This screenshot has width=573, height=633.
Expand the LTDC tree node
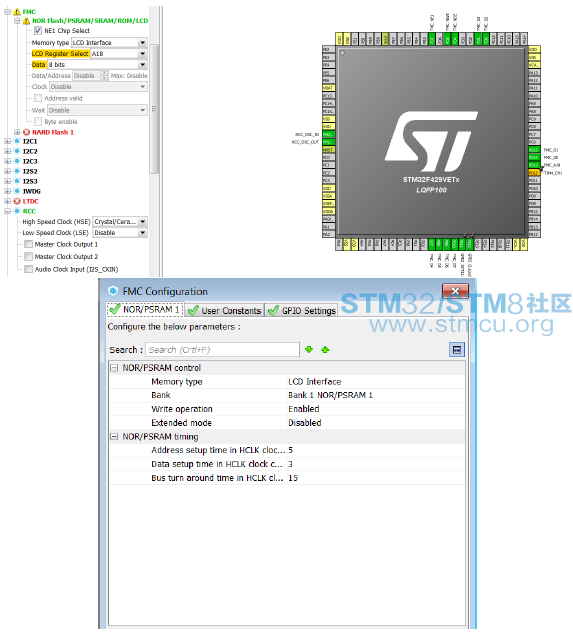coord(7,201)
